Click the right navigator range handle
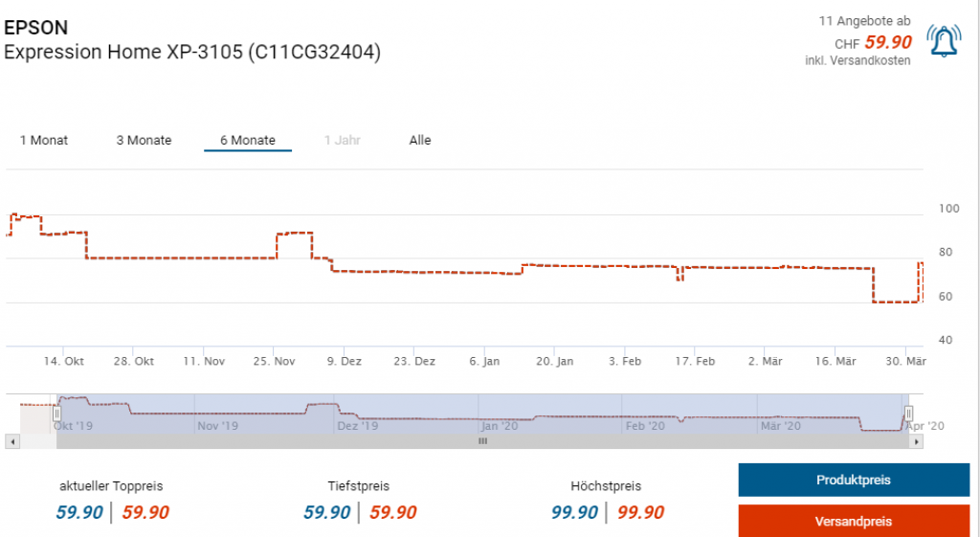 coord(909,414)
